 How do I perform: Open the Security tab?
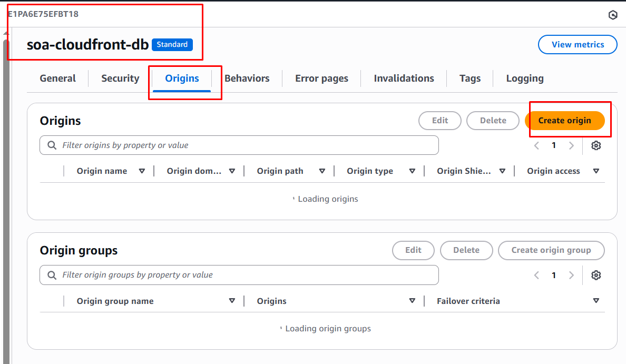pos(120,78)
